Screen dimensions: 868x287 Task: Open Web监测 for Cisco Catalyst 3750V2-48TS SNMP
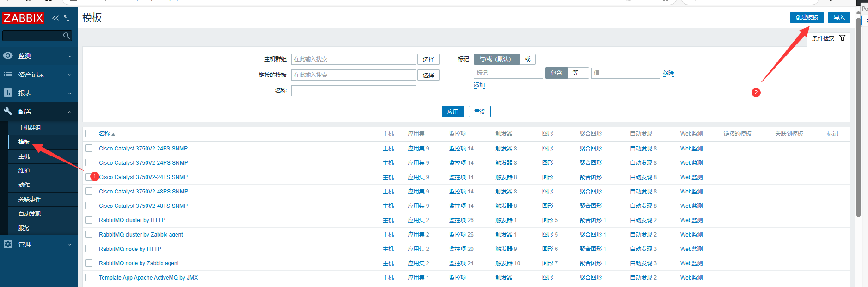691,206
